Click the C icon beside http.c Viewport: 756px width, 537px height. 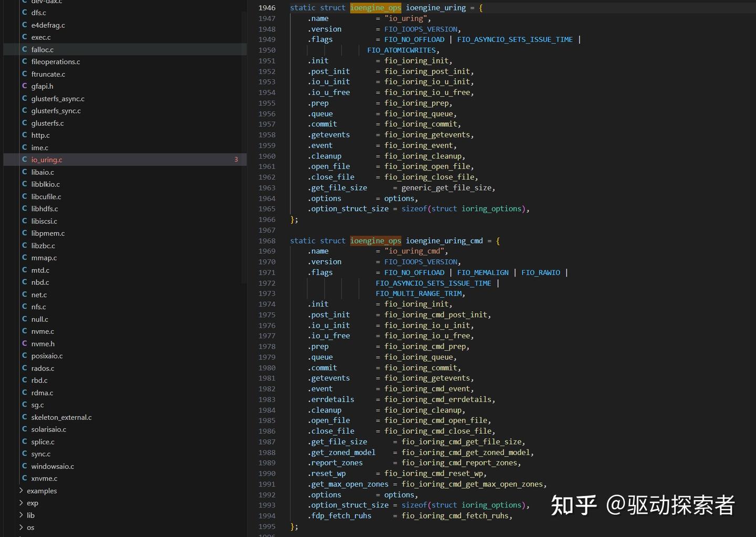25,135
